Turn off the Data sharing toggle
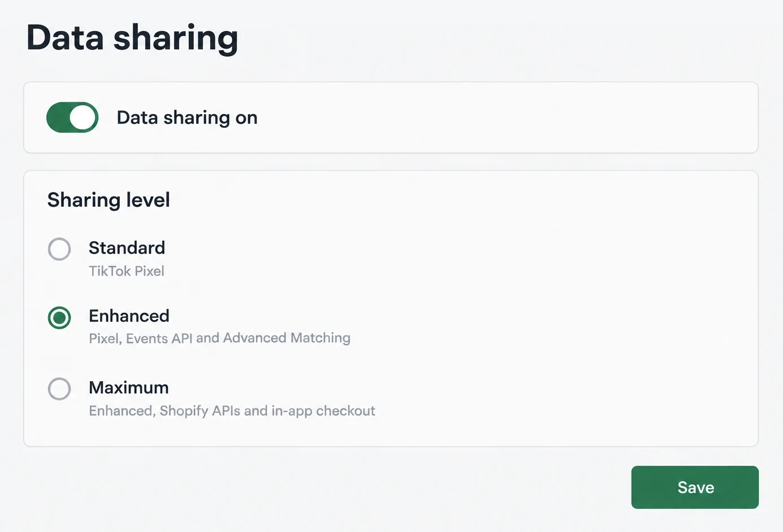The height and width of the screenshot is (532, 783). [x=72, y=117]
